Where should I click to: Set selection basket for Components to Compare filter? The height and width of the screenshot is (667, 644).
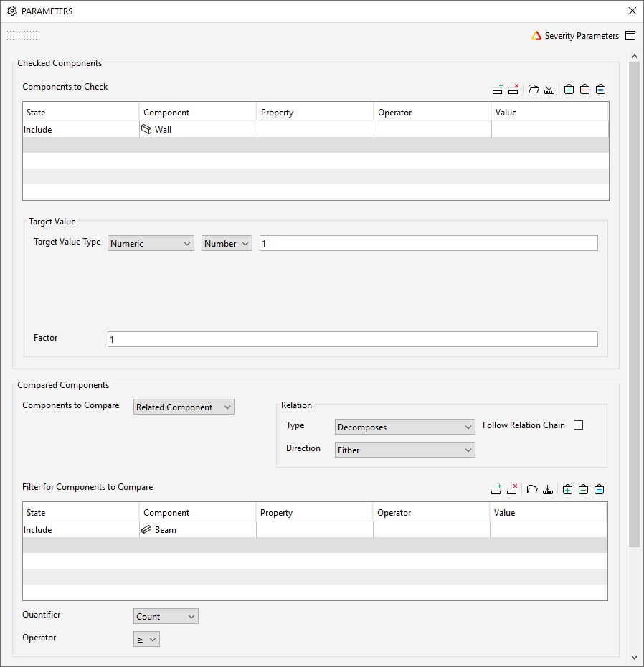pyautogui.click(x=600, y=490)
